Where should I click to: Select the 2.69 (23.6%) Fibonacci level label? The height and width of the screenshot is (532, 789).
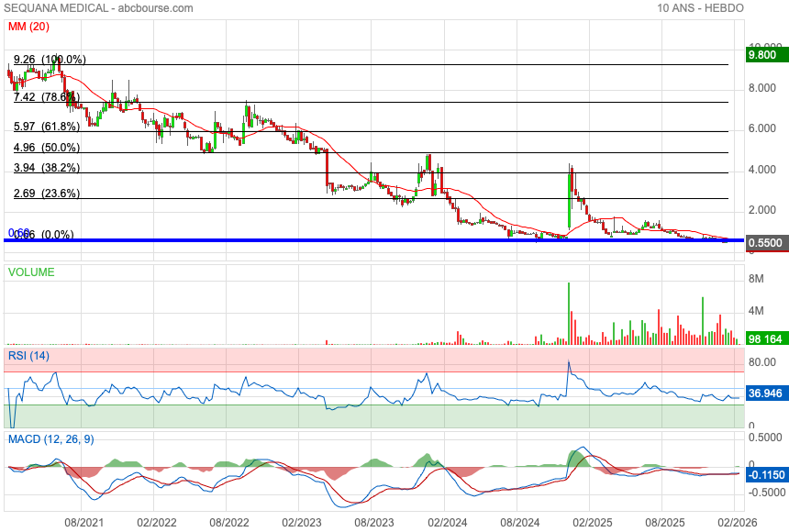(x=47, y=194)
